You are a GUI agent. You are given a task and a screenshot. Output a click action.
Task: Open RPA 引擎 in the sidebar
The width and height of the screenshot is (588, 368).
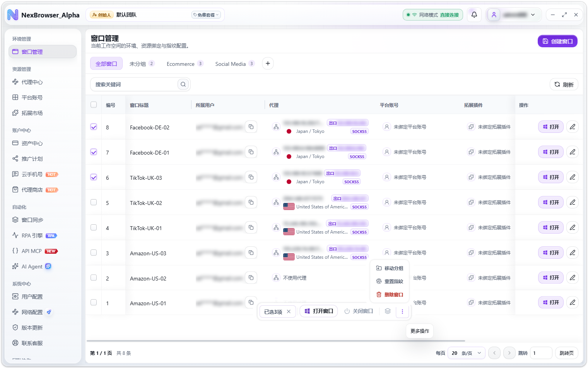[x=43, y=236]
